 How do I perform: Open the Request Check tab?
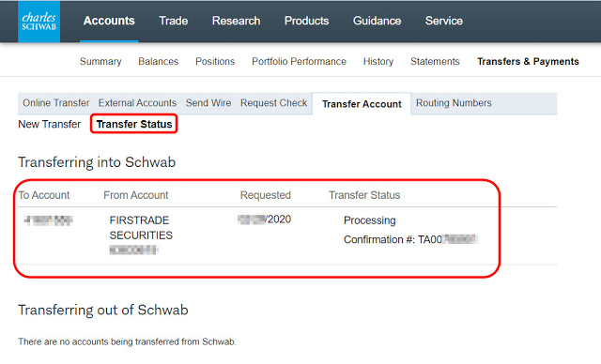[273, 103]
